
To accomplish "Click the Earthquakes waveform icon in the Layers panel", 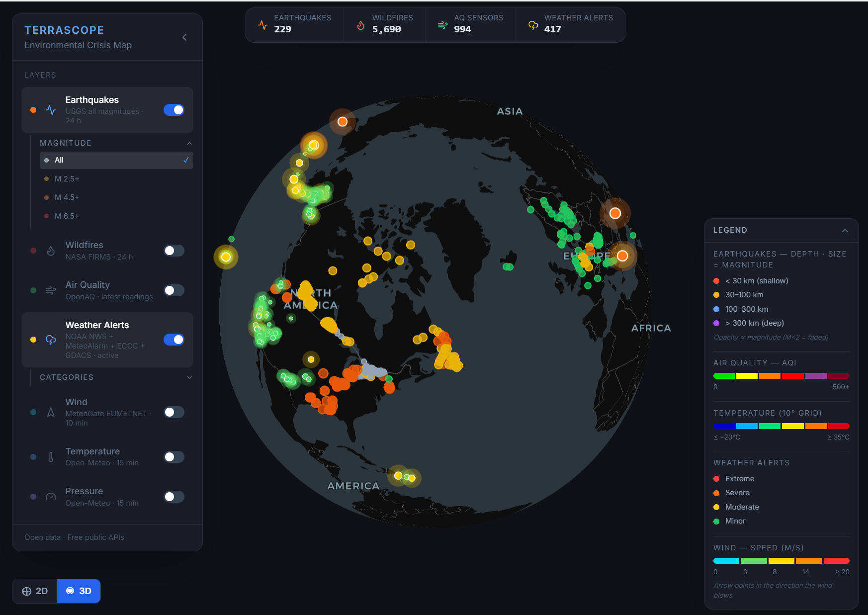I will tap(51, 110).
